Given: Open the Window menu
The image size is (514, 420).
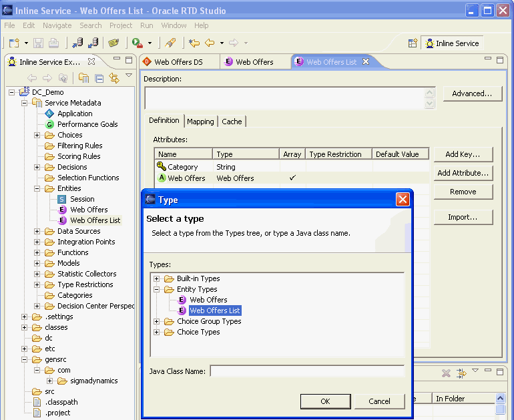Looking at the screenshot, I should [174, 25].
